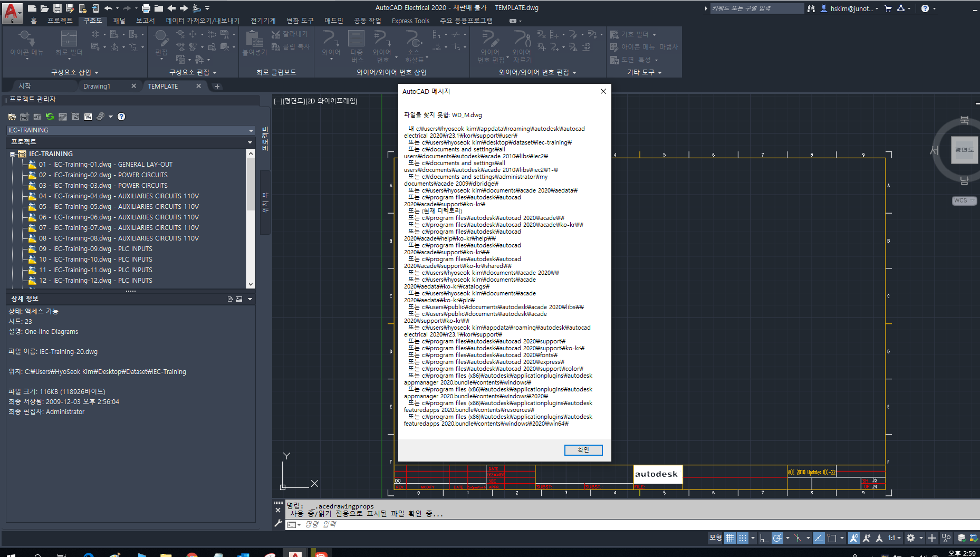This screenshot has width=980, height=557.
Task: Click the Workspace Switching gear icon
Action: 910,537
